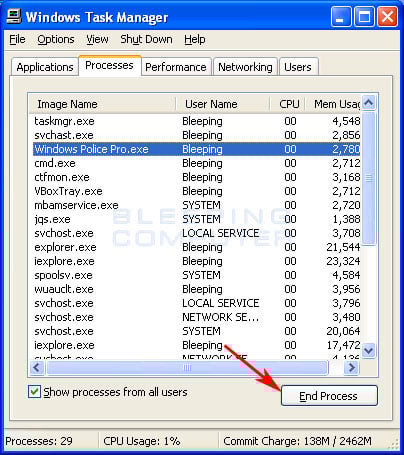
Task: Click the horizontal scrollbar thumb
Action: (187, 368)
